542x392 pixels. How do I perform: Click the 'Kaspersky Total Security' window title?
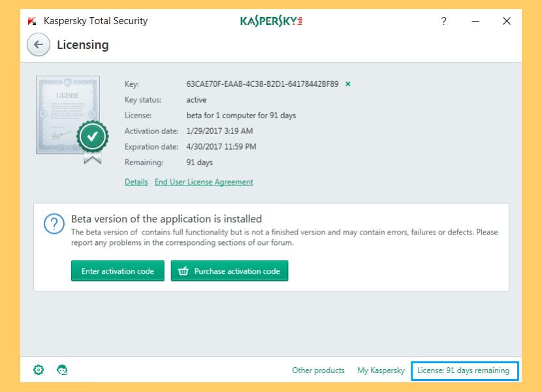(96, 21)
